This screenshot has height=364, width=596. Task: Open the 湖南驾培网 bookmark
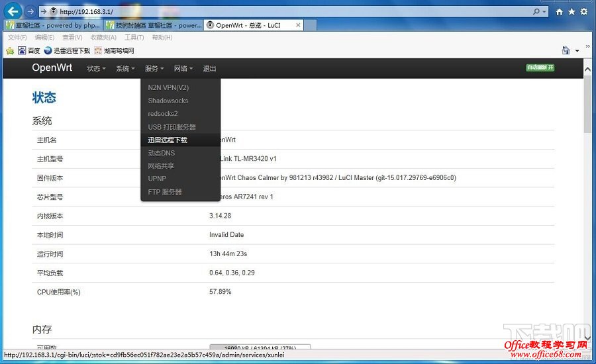(114, 50)
